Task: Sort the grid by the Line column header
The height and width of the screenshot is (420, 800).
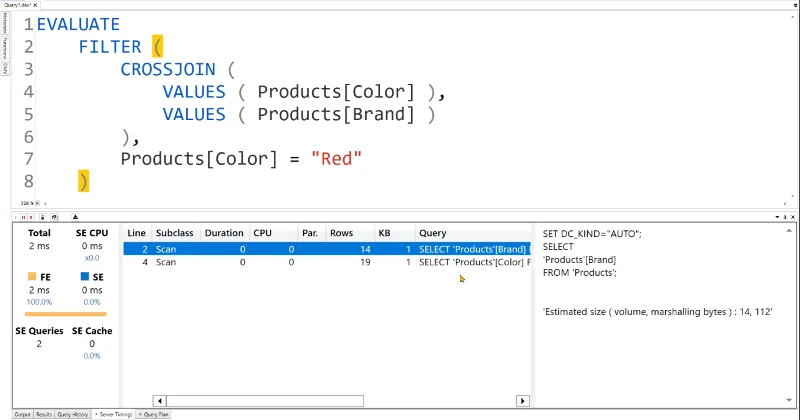Action: tap(136, 233)
